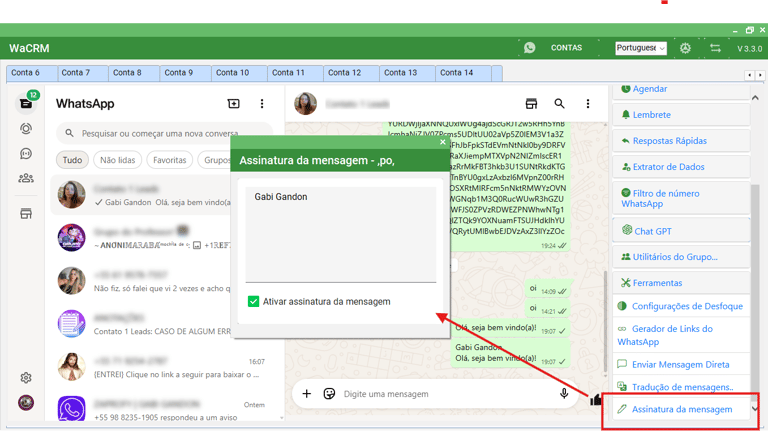Open the storefront icon in left sidebar
The height and width of the screenshot is (431, 768).
pos(26,214)
